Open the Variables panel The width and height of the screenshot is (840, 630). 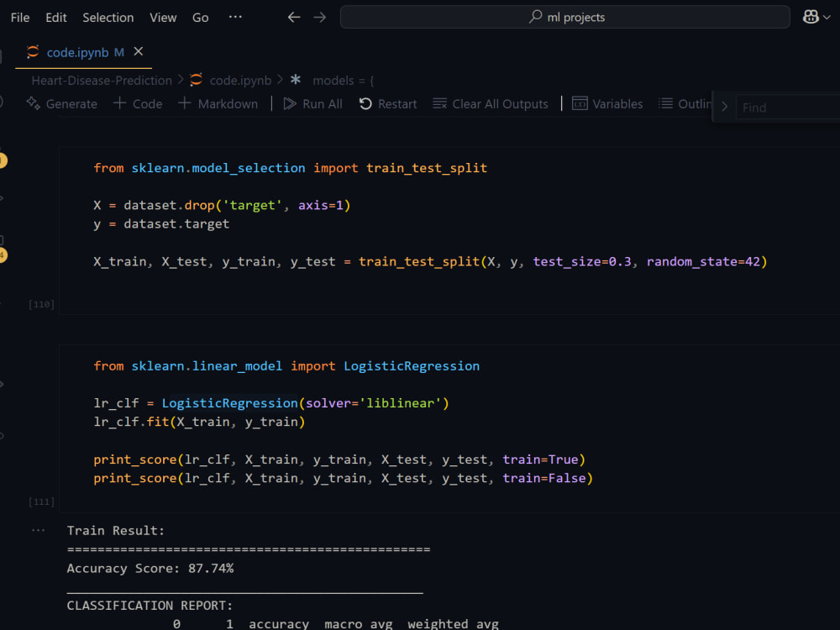(x=607, y=104)
